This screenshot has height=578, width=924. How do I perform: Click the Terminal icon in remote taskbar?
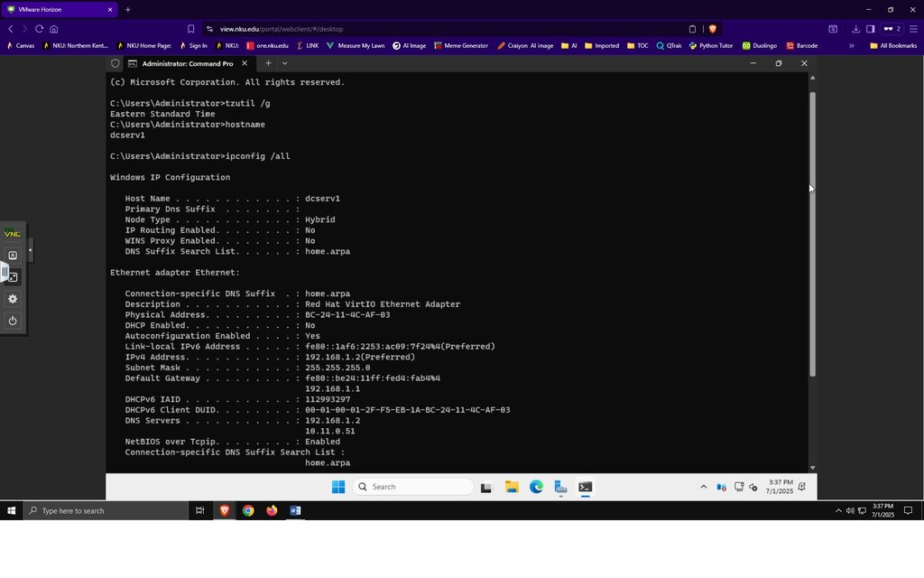(x=585, y=487)
